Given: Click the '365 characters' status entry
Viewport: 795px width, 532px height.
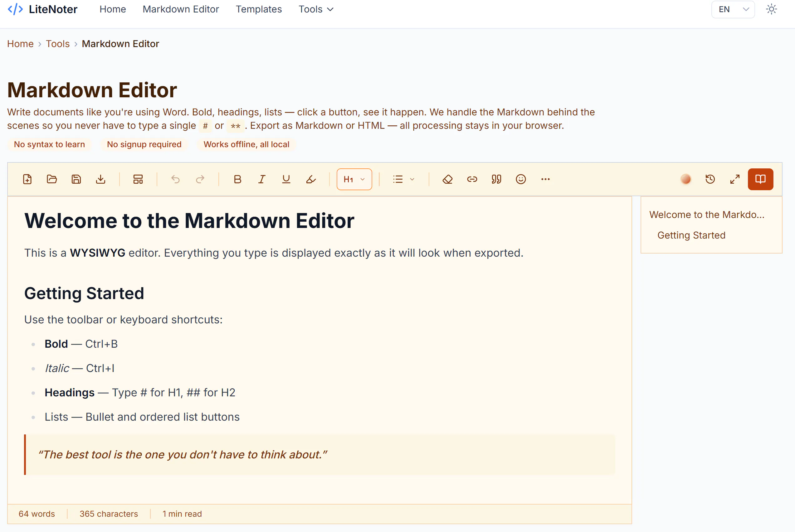Looking at the screenshot, I should click(x=109, y=514).
